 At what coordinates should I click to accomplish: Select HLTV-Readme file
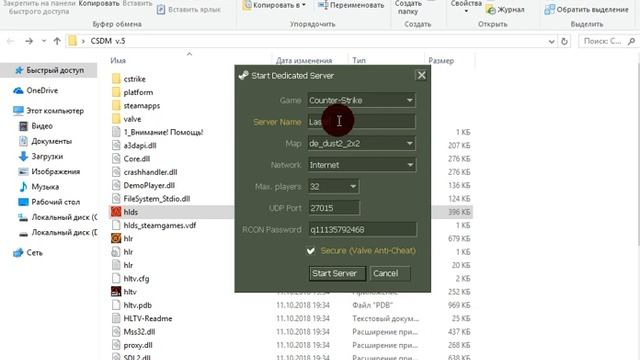tap(148, 318)
